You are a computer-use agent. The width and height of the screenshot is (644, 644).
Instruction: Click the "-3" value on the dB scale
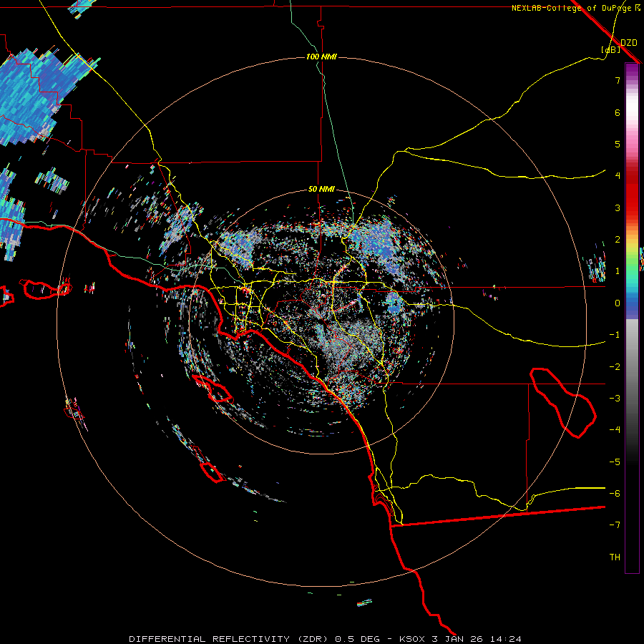tap(615, 399)
